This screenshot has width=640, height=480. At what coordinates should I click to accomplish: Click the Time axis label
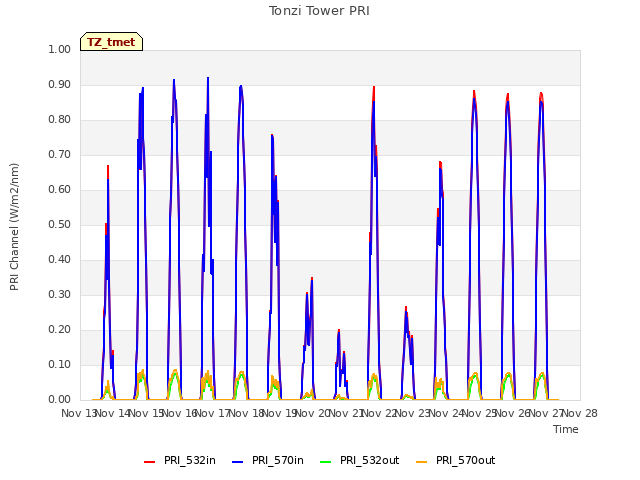pos(566,429)
